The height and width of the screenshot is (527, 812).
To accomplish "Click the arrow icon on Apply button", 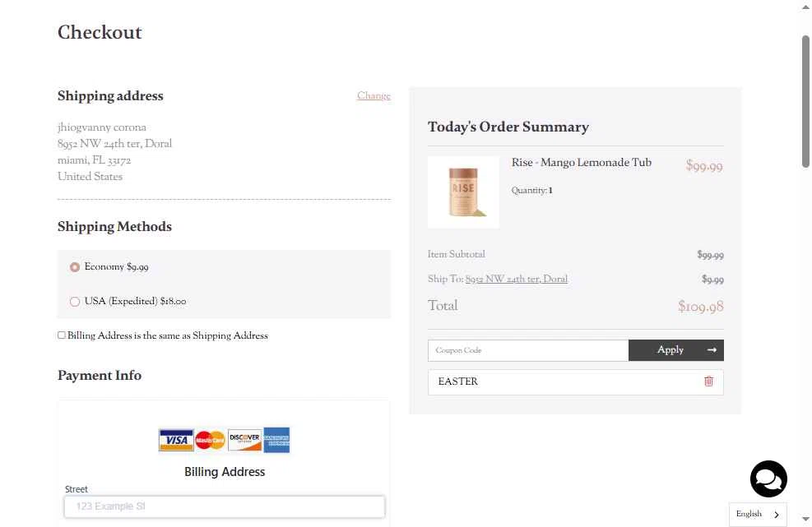I will pos(712,350).
